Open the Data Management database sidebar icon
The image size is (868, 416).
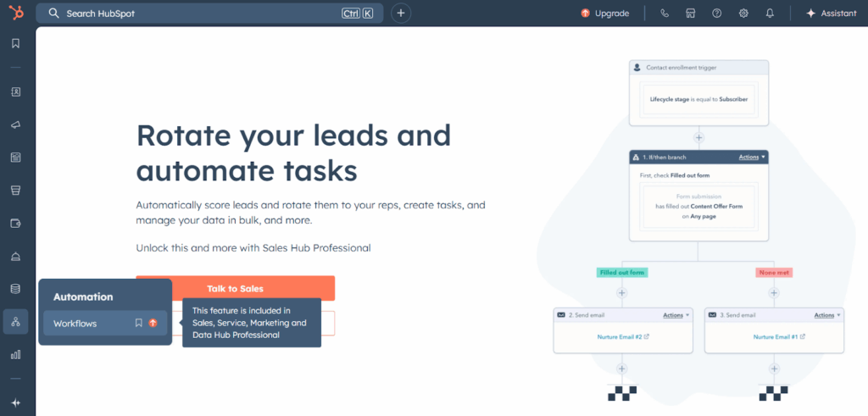click(15, 289)
